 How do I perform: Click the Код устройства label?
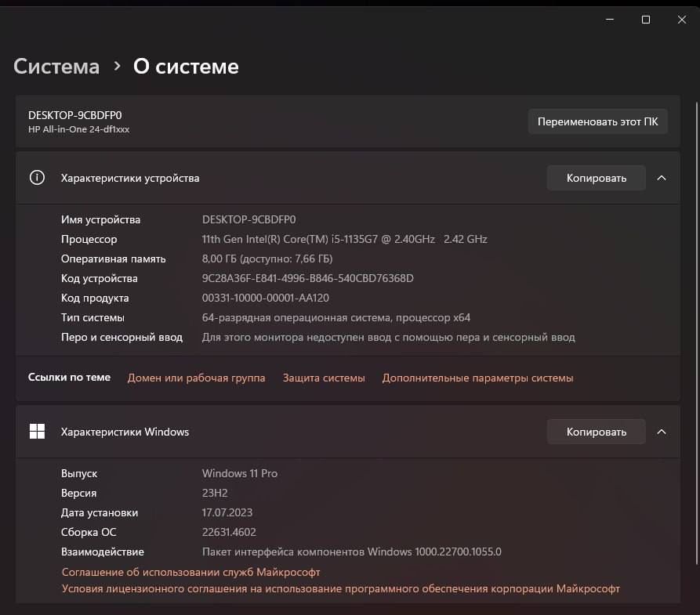[x=99, y=278]
